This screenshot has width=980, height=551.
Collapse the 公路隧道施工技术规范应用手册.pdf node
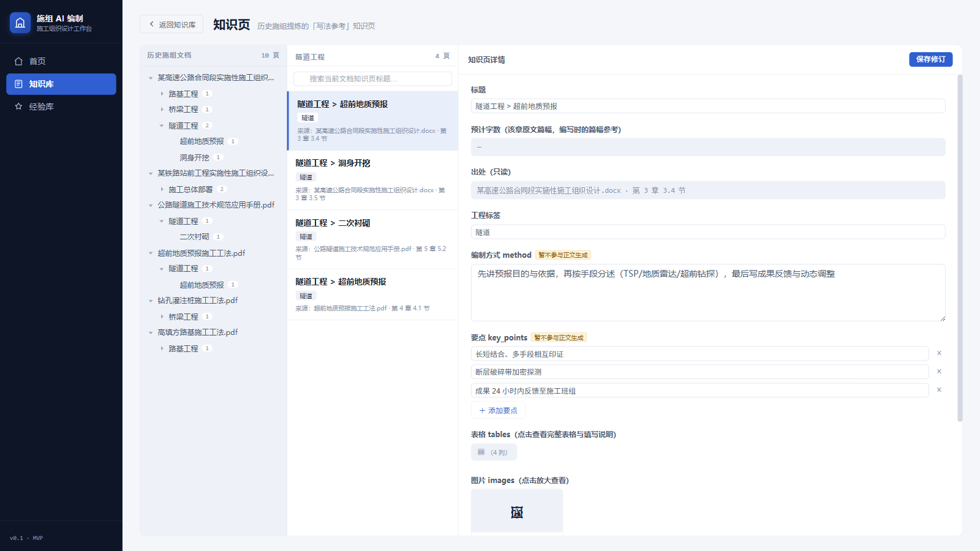point(151,205)
